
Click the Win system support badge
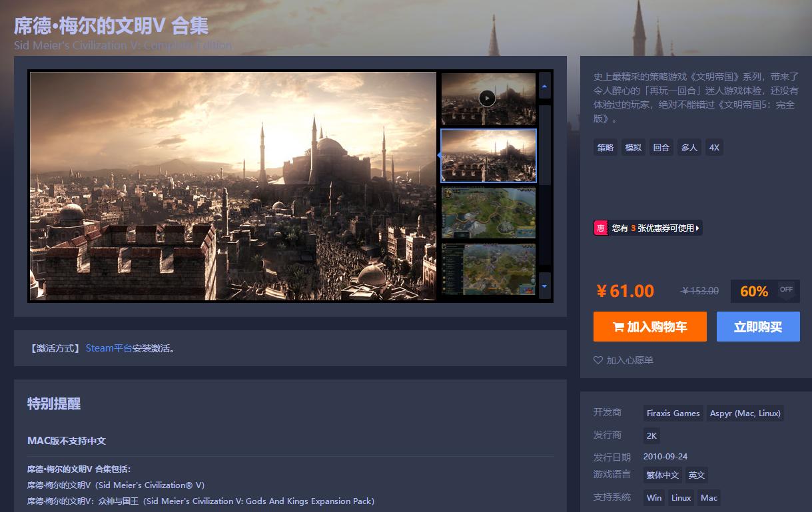[653, 497]
